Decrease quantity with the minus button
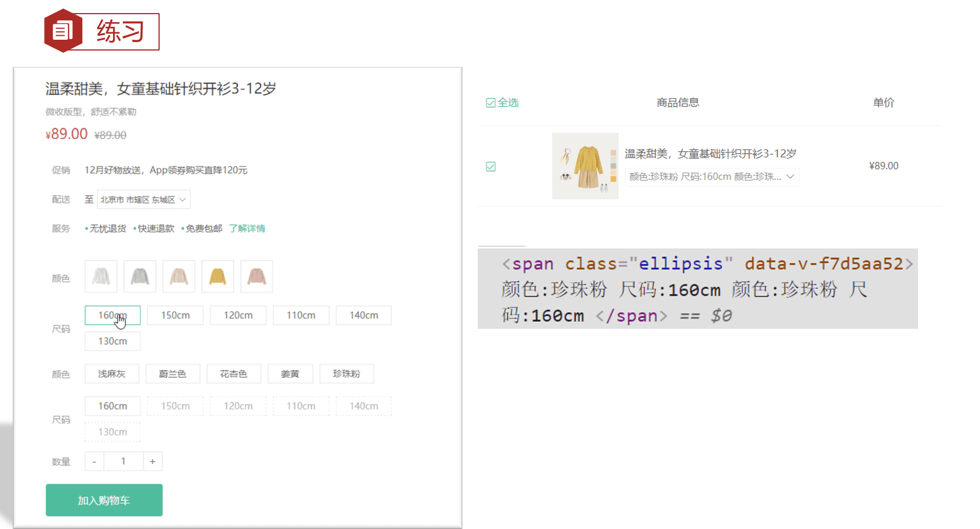 click(x=94, y=461)
